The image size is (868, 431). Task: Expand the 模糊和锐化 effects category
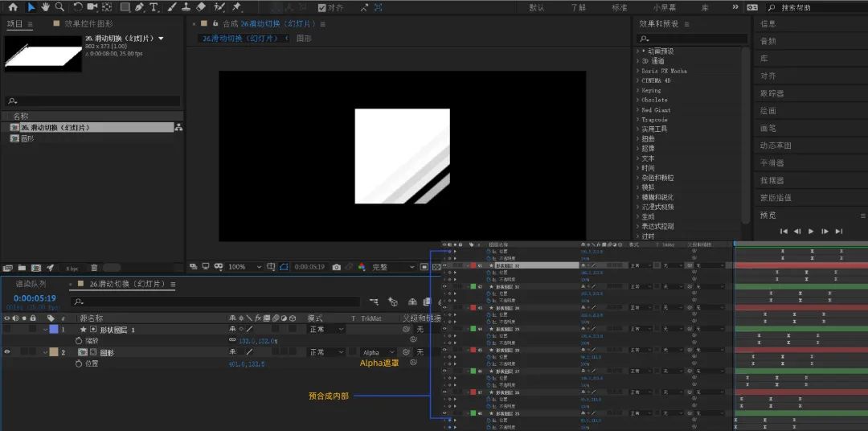(x=637, y=197)
